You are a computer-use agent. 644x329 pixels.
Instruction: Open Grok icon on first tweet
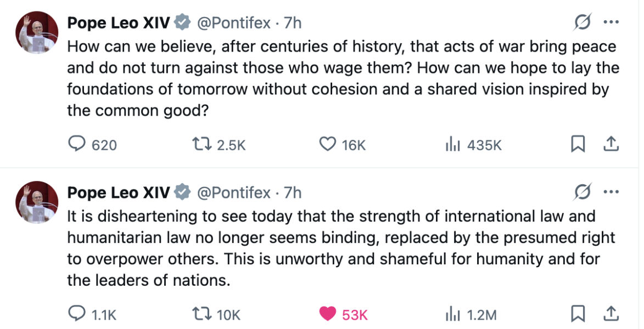(581, 23)
